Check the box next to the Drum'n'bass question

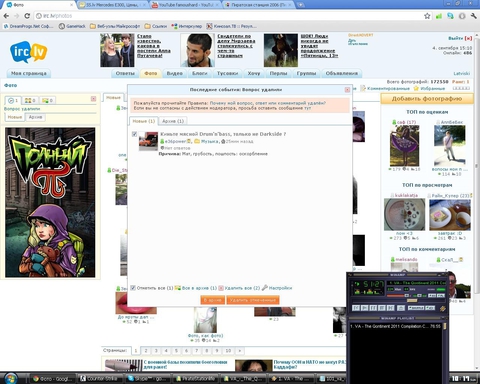[x=134, y=134]
